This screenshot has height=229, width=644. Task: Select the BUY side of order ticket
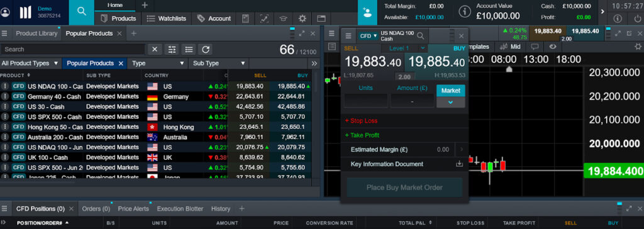(x=437, y=62)
